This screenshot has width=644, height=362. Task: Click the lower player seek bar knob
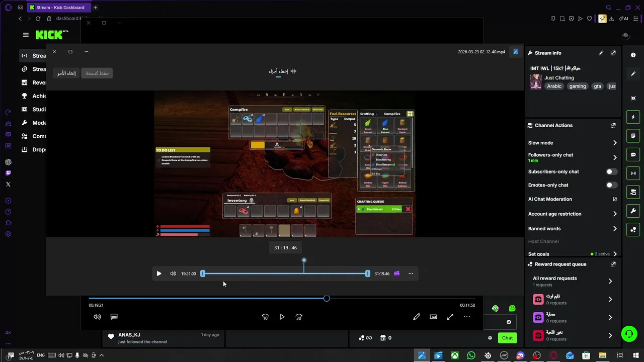[x=327, y=299]
